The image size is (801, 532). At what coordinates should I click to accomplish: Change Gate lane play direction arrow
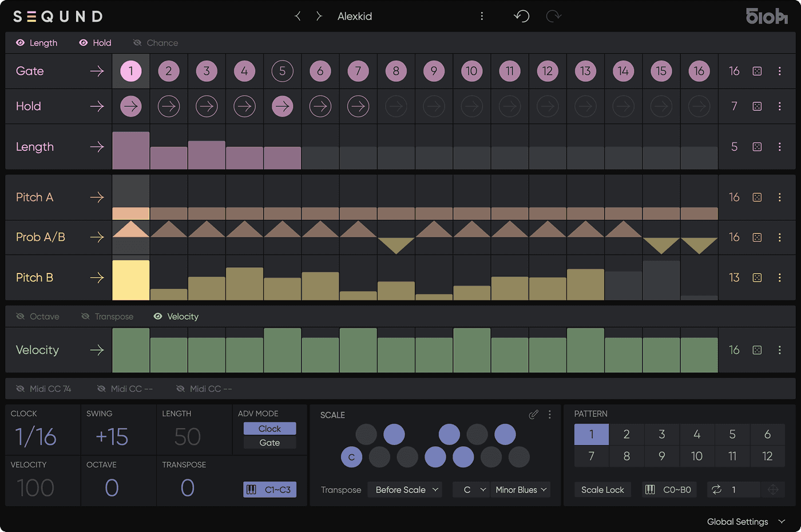[97, 71]
